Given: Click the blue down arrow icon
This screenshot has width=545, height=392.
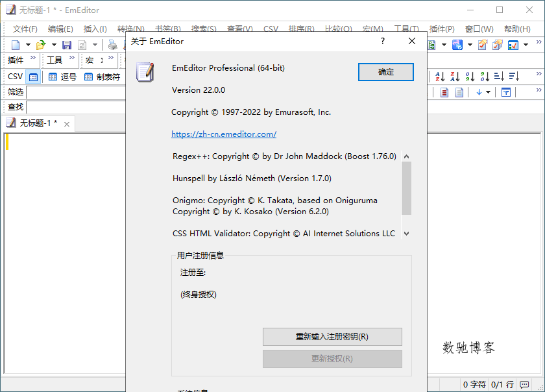Looking at the screenshot, I should [x=479, y=92].
